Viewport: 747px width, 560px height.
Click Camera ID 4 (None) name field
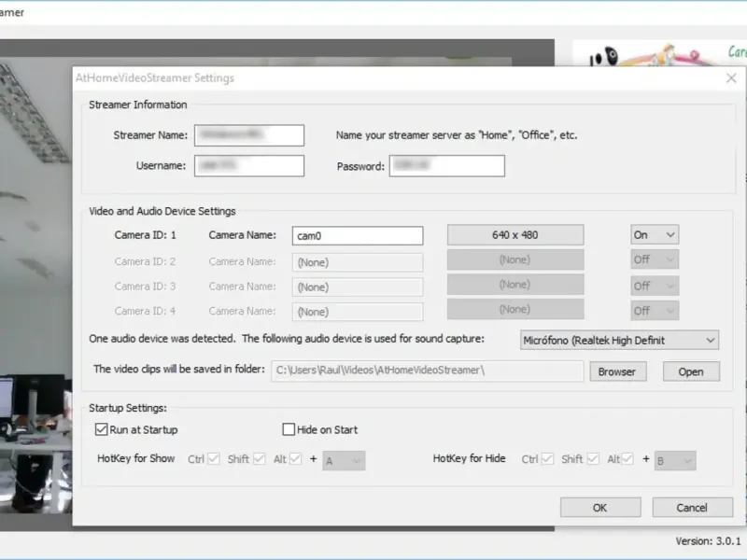(x=358, y=312)
